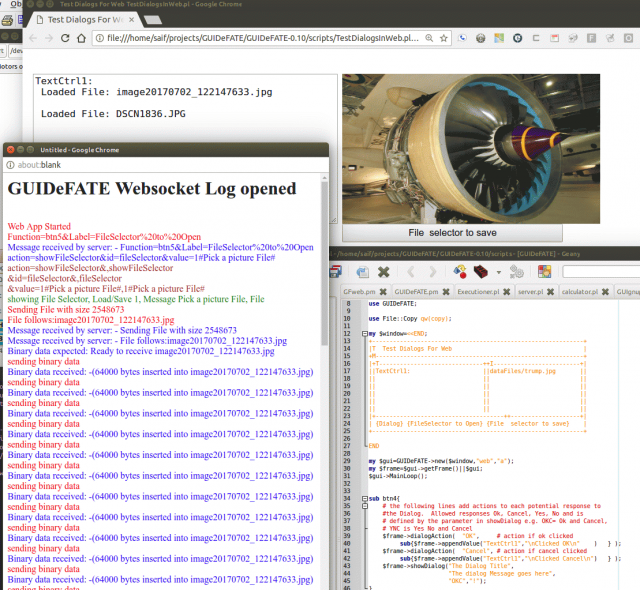Close current file via Geany toolbar X

[x=383, y=271]
